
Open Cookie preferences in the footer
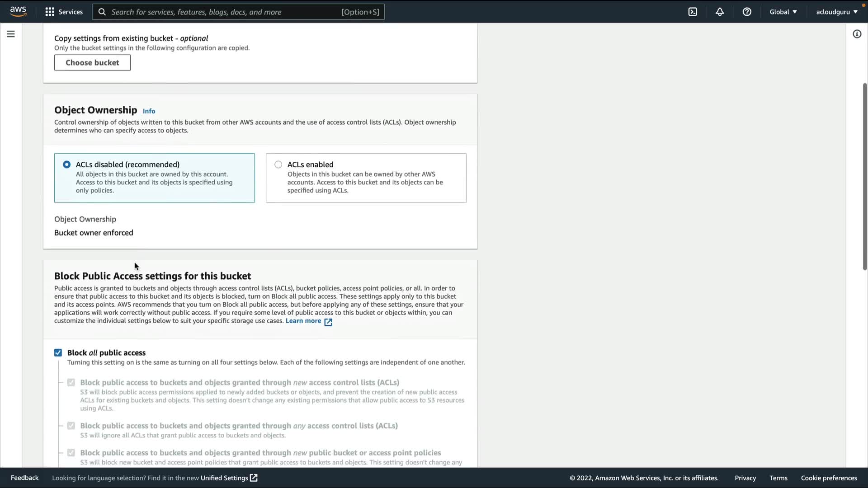(829, 478)
